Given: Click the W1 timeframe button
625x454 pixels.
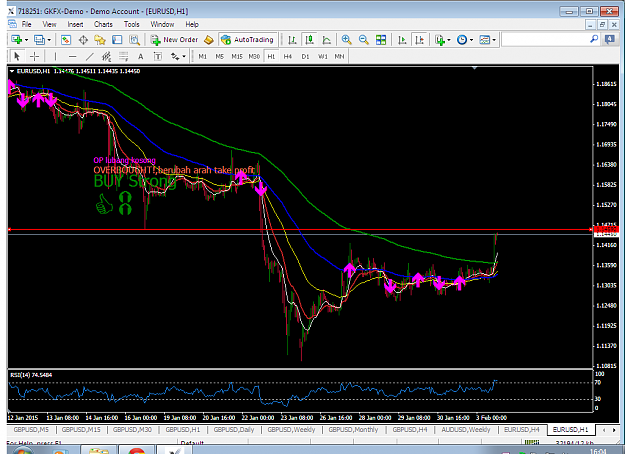Looking at the screenshot, I should click(322, 57).
